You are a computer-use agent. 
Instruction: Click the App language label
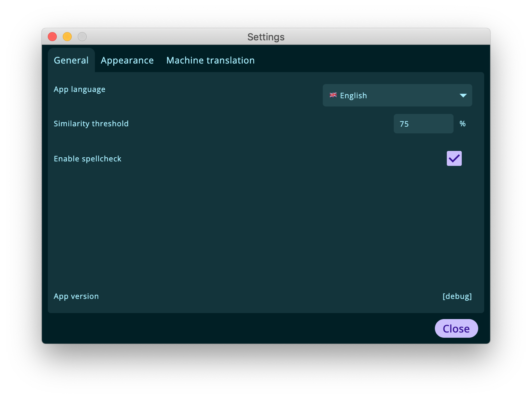[x=80, y=89]
